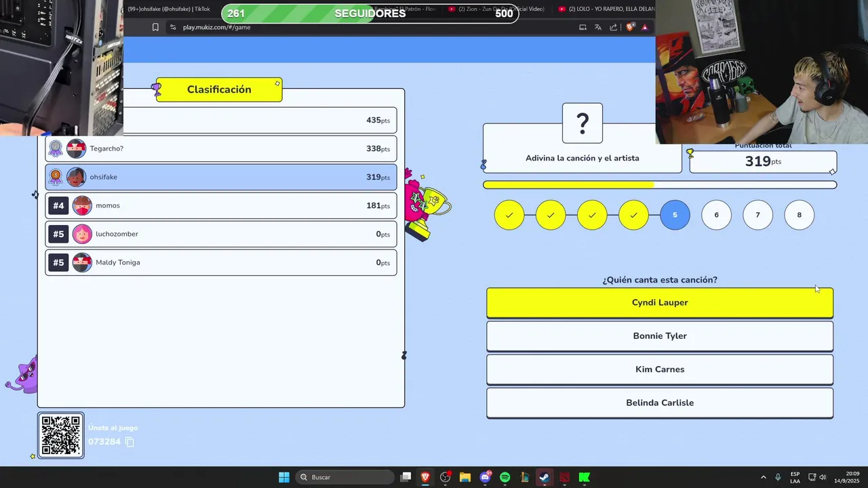
Task: Select Belinda Carlisle as the answer
Action: (x=659, y=403)
